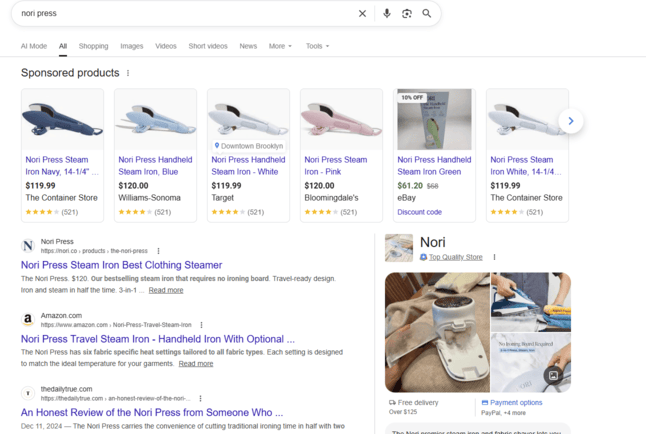Viewport: 646px width, 434px height.
Task: Show next sponsored products with arrow button
Action: pos(571,121)
